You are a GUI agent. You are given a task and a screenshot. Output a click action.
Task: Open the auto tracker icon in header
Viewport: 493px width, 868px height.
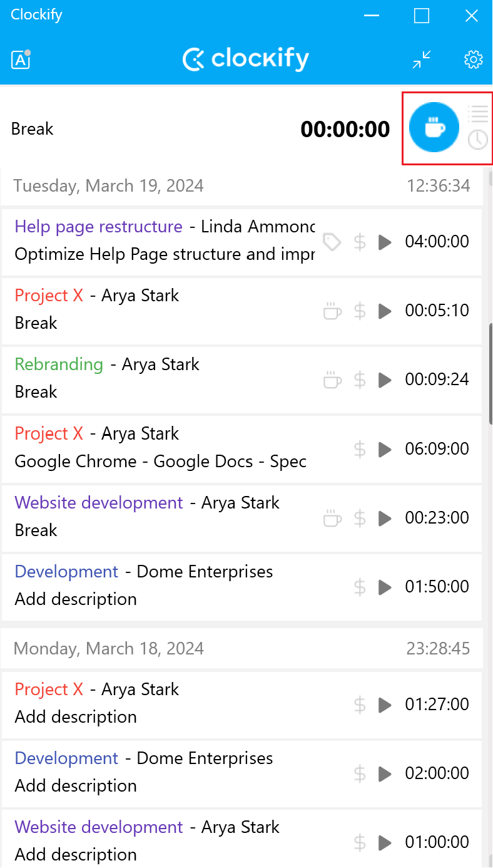(21, 59)
